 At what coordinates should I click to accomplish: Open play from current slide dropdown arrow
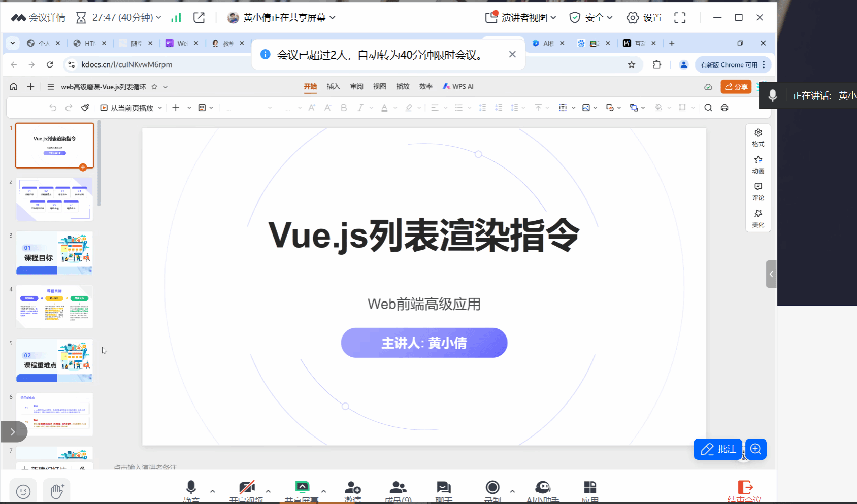[160, 108]
